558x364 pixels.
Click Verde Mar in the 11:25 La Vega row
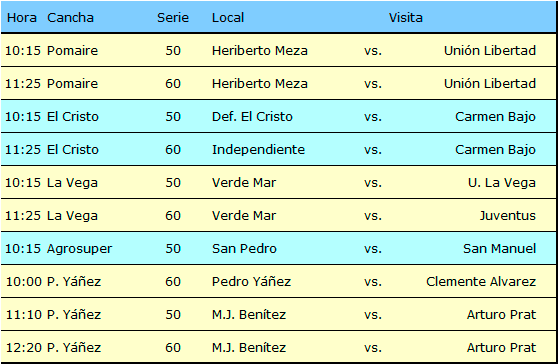point(244,216)
